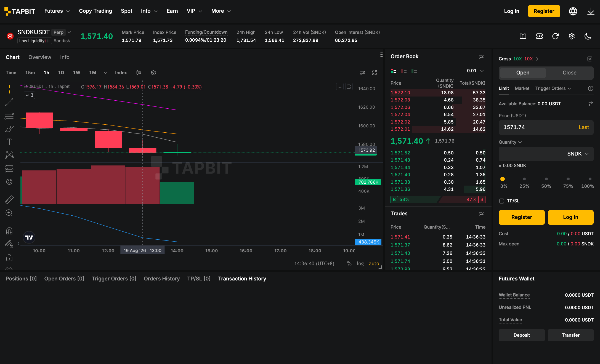Click the yellow Register button in header
This screenshot has width=600, height=364.
pyautogui.click(x=544, y=11)
